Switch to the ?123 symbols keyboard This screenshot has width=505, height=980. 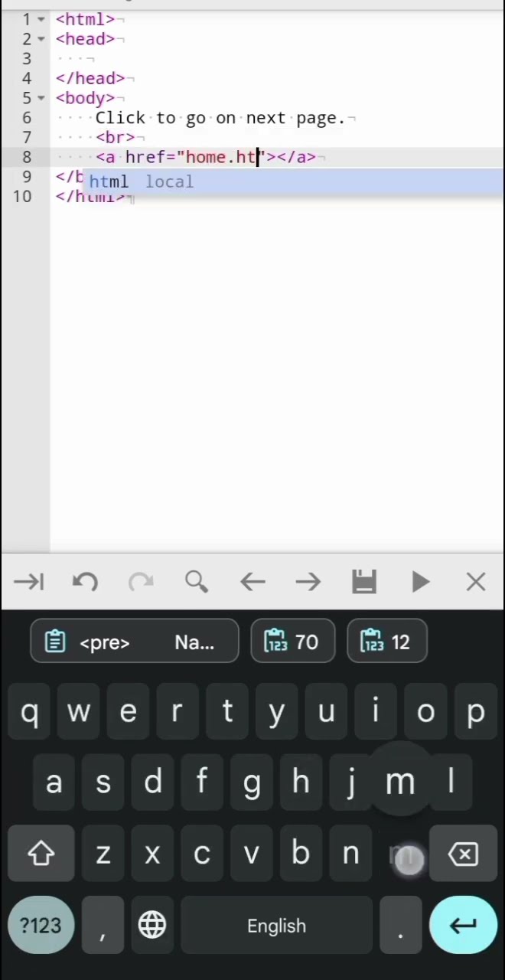click(x=41, y=926)
